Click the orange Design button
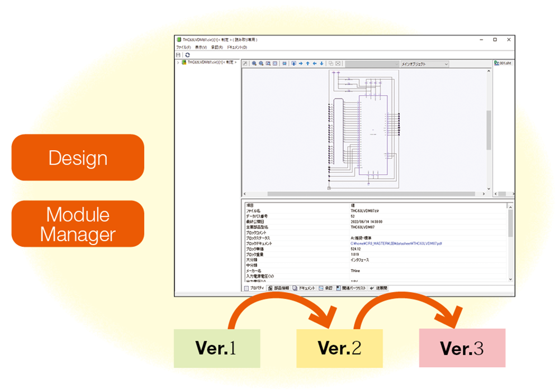Viewport: 559px width, 392px height. [78, 157]
